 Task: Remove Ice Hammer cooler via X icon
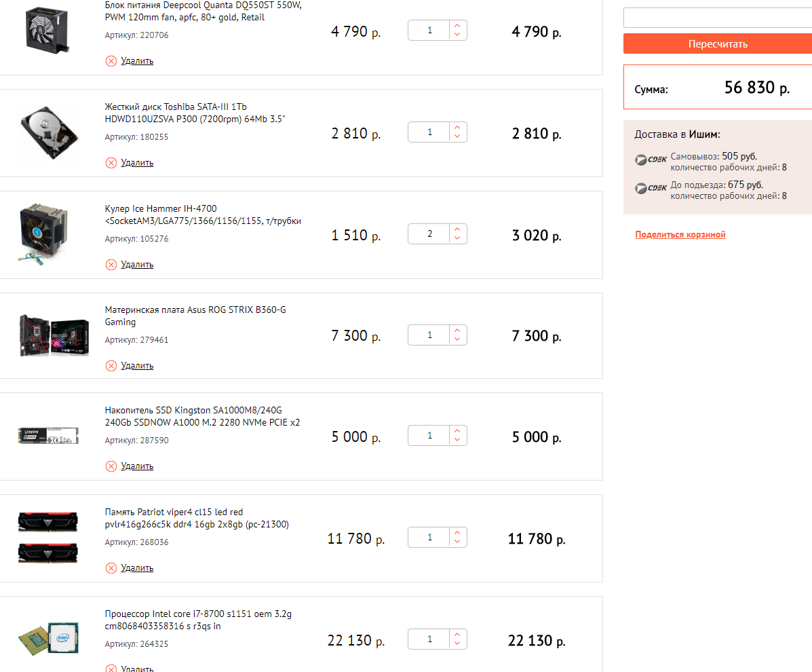111,265
